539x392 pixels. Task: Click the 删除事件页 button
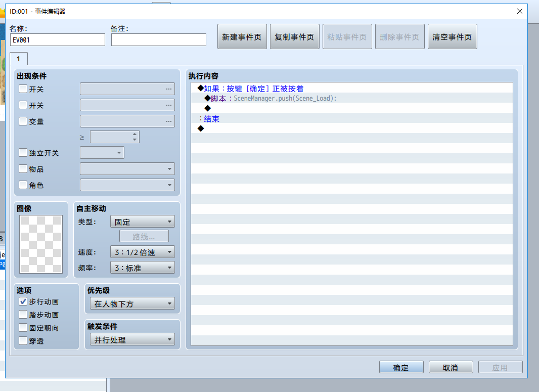coord(400,36)
